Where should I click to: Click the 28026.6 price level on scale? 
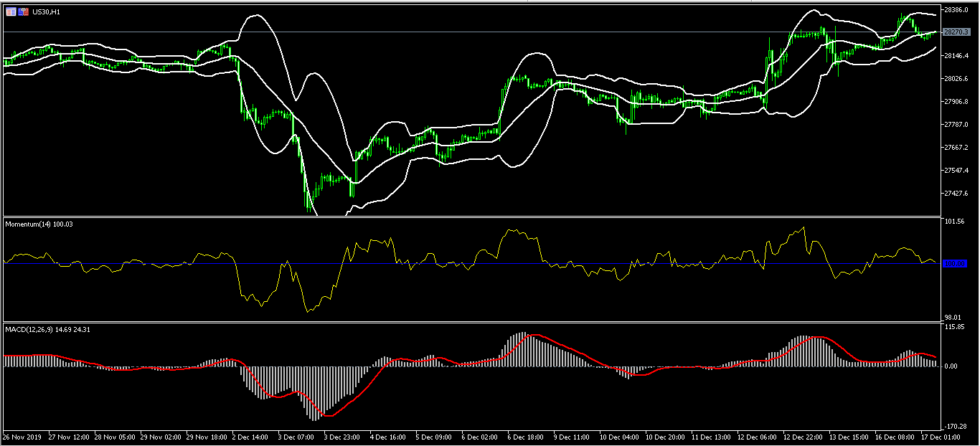[x=957, y=79]
